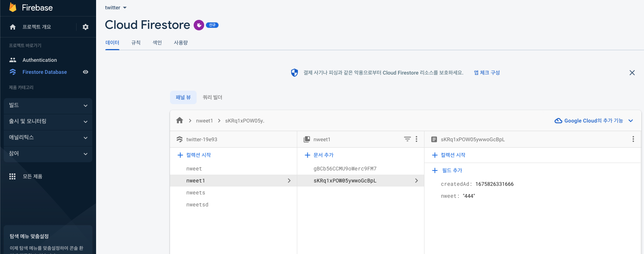Switch to the 규칙 tab
The image size is (644, 254).
click(136, 43)
